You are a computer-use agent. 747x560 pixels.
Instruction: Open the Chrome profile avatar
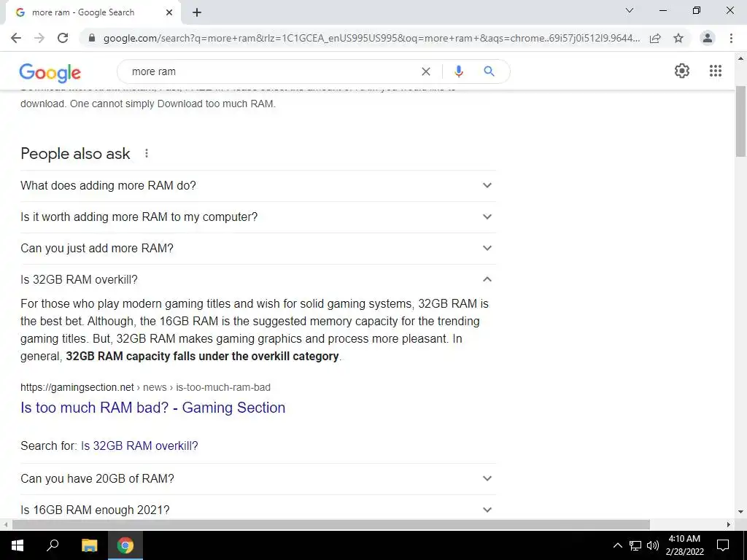pos(708,38)
